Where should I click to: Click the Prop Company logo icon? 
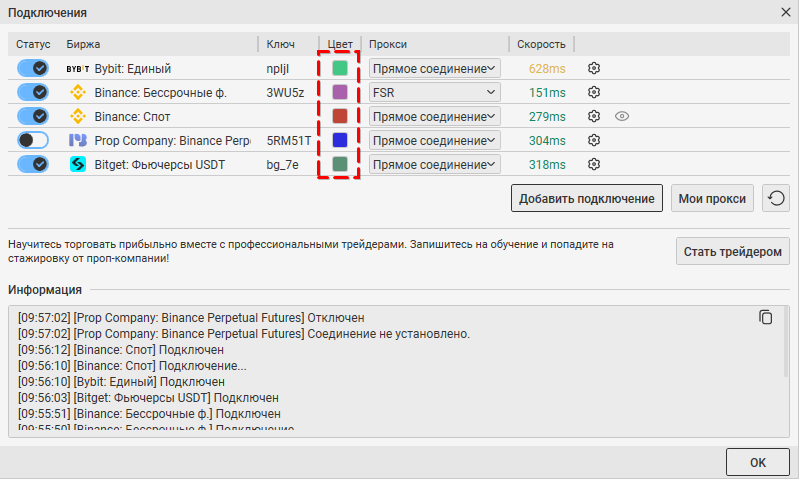78,140
